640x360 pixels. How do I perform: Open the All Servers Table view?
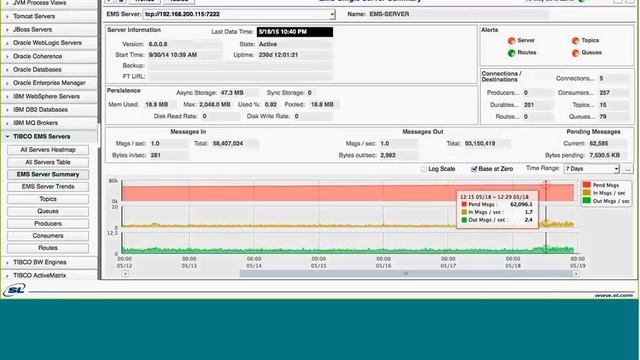tap(48, 162)
